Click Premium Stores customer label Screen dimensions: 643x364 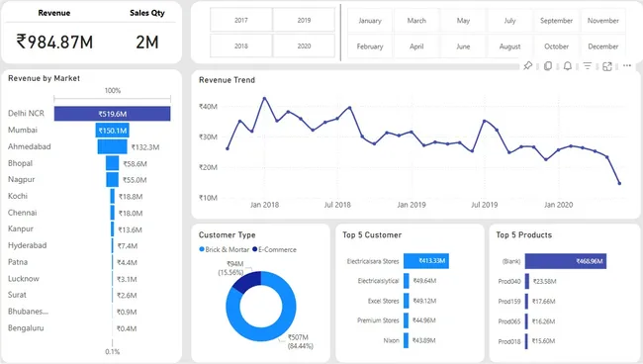tap(378, 320)
